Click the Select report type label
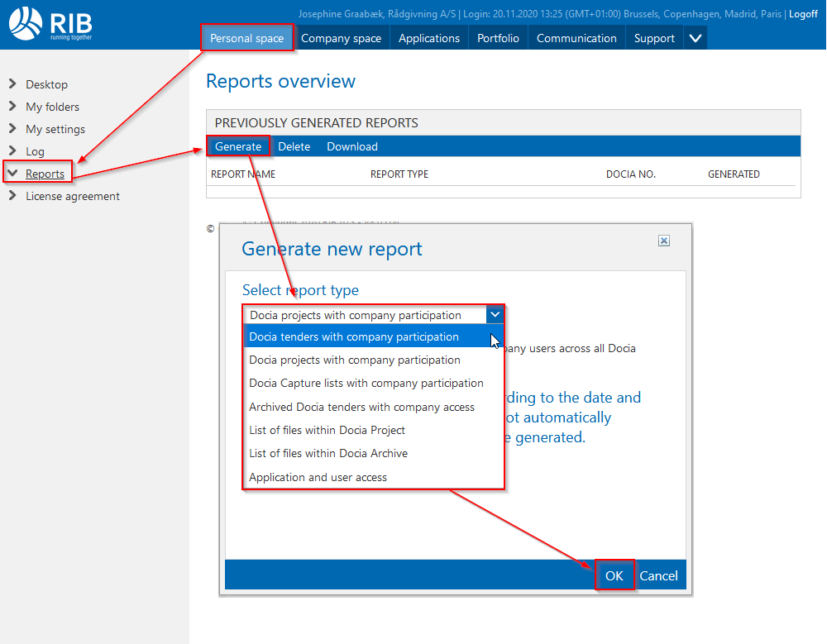 [300, 290]
